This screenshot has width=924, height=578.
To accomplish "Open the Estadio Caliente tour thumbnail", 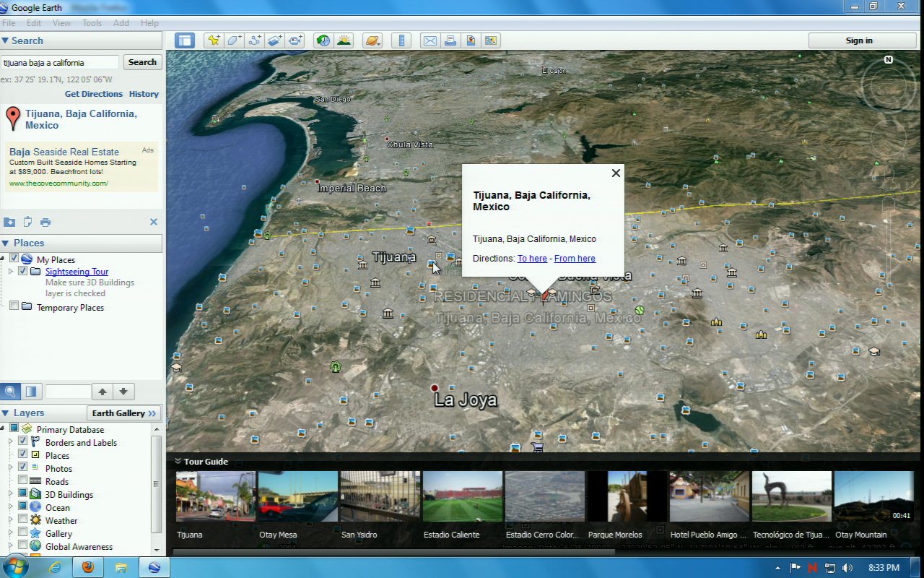I will pos(462,496).
